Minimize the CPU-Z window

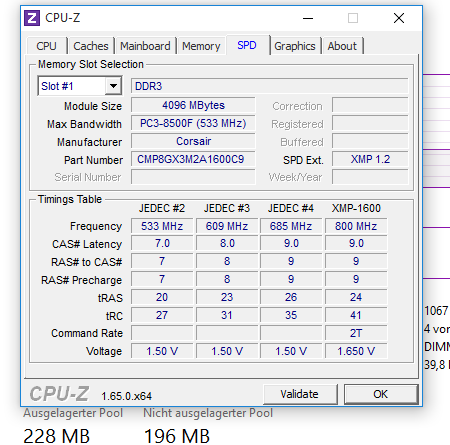point(308,18)
